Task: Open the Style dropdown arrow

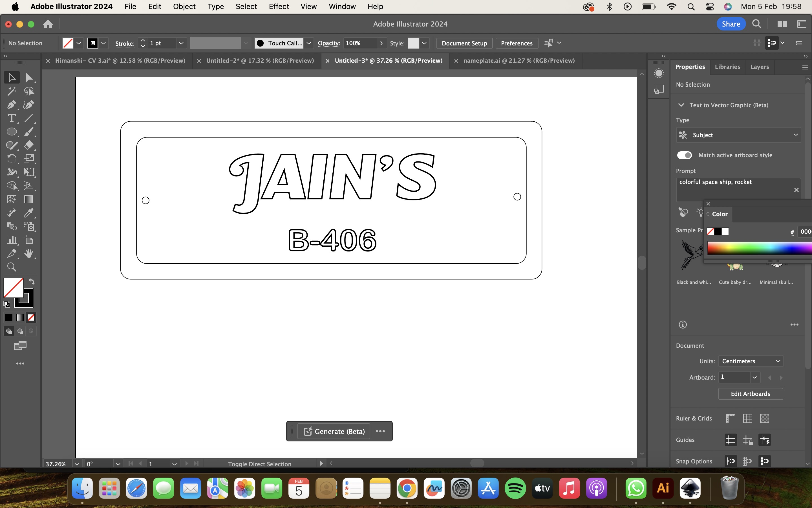Action: pos(424,43)
